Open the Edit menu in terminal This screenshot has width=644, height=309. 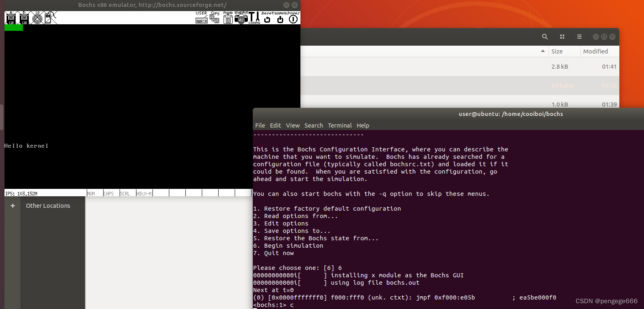tap(275, 125)
